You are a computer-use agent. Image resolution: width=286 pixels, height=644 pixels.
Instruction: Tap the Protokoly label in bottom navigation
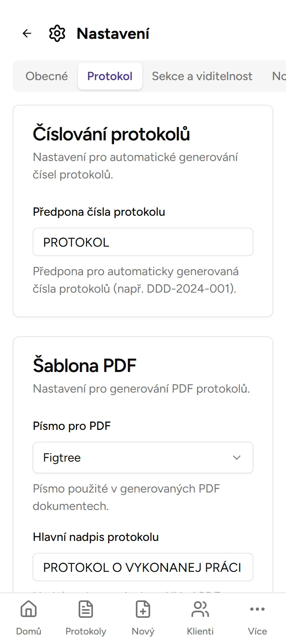[x=85, y=631]
